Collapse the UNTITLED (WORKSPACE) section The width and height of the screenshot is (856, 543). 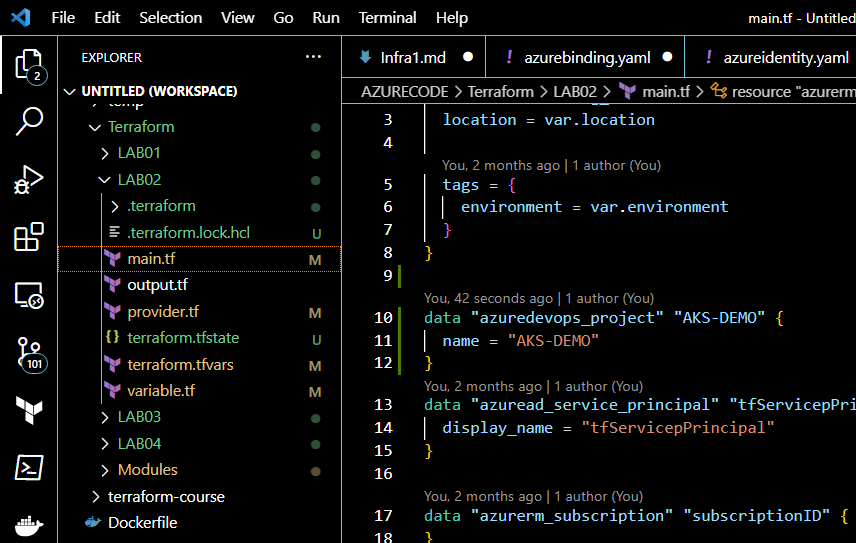point(69,91)
